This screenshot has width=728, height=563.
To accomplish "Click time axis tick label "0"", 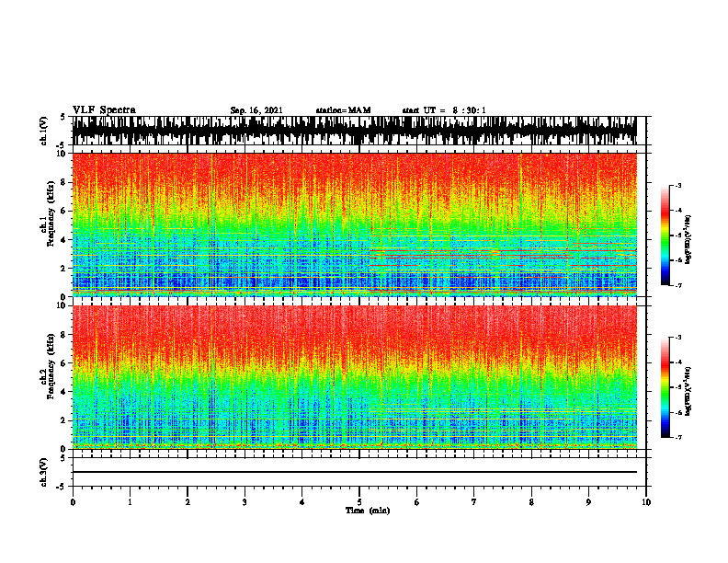I will (x=73, y=502).
